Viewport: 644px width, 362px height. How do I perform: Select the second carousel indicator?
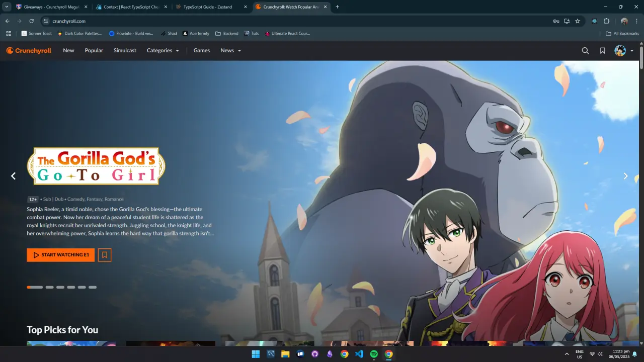click(x=49, y=287)
